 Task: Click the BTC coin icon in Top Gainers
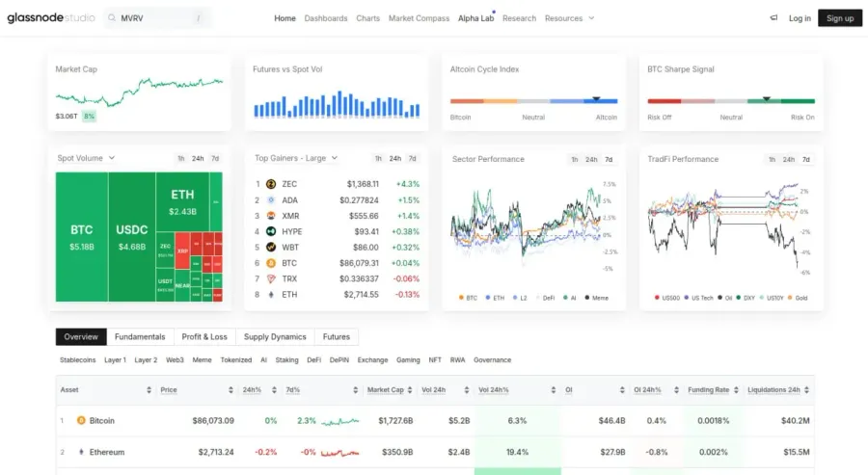(271, 263)
